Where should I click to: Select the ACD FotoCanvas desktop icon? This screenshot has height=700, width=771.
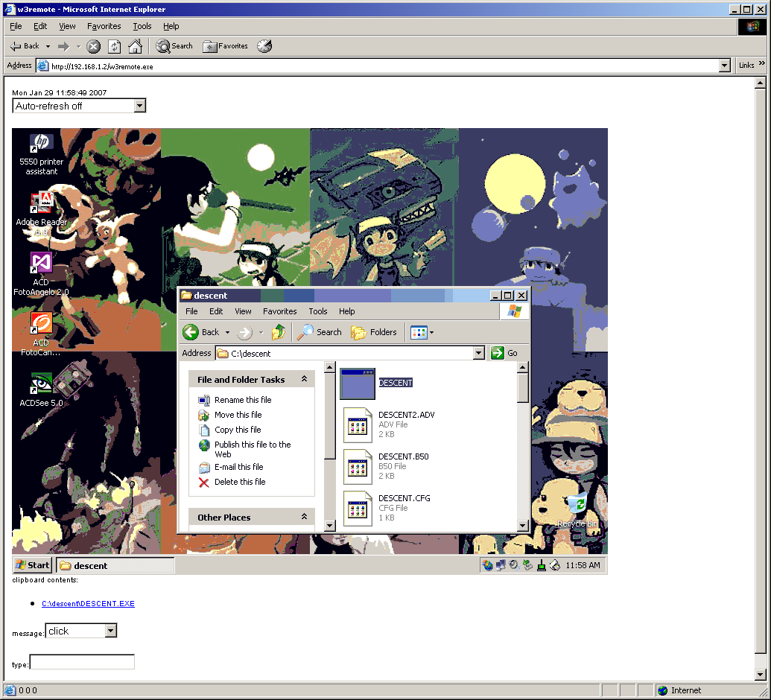41,334
